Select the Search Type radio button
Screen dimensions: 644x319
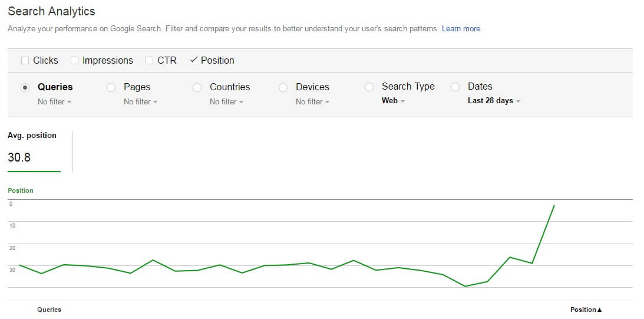click(x=369, y=87)
